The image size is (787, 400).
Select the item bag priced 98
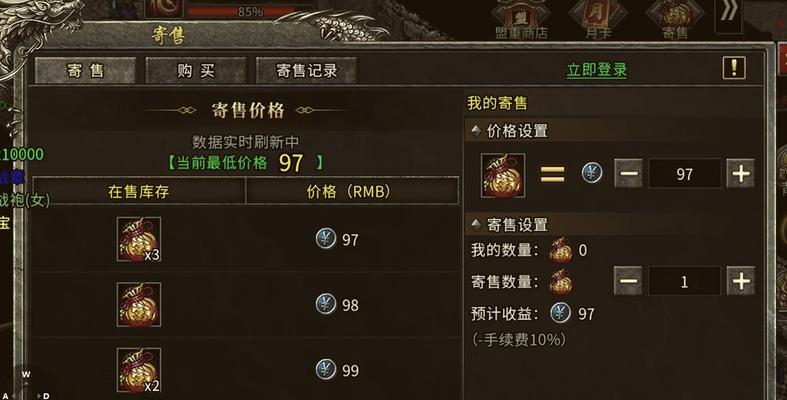point(139,305)
